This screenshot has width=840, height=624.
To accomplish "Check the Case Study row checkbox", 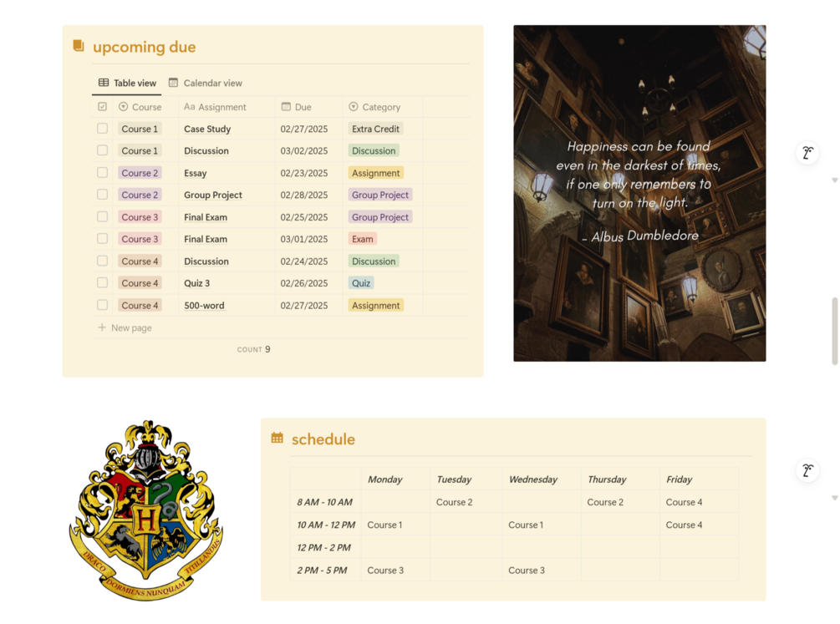I will pos(102,129).
